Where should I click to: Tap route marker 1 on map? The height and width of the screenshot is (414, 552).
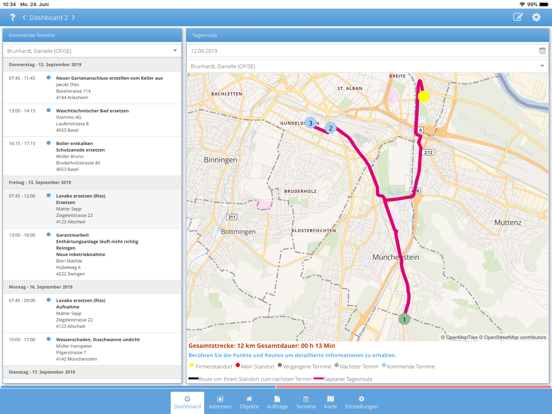404,319
